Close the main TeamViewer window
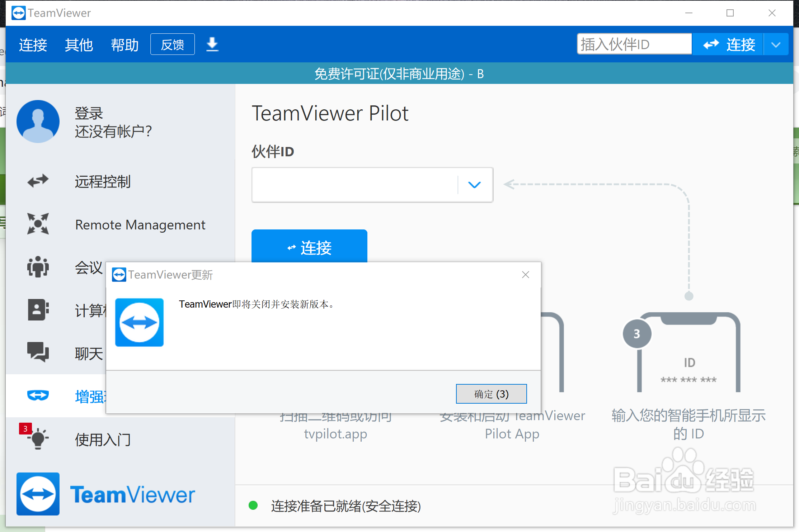 [x=772, y=13]
